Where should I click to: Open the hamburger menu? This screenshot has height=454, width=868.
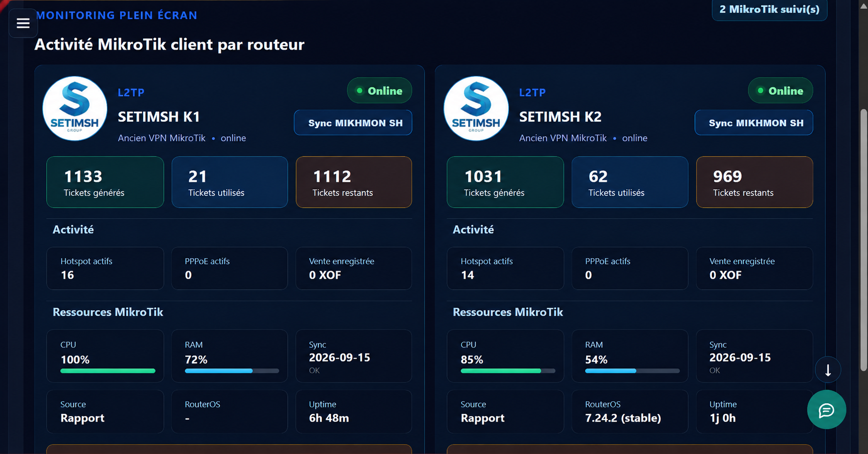[x=23, y=23]
